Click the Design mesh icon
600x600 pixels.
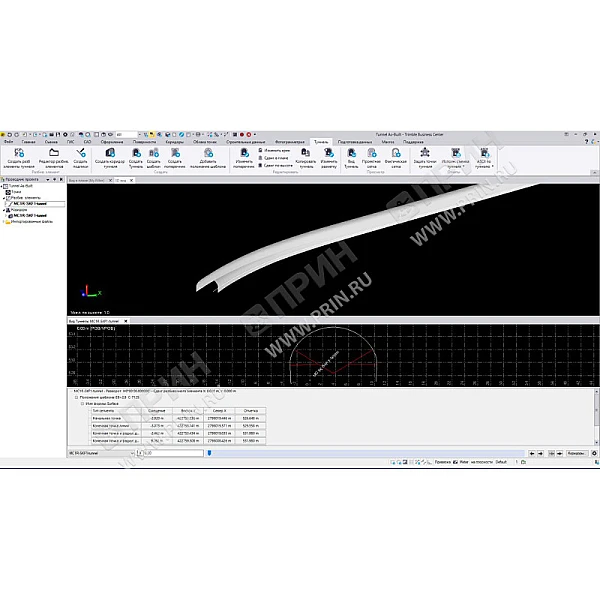(370, 155)
